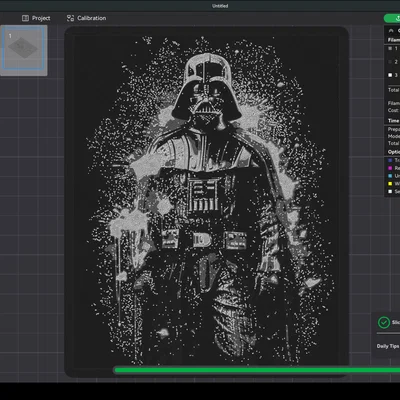Collapse the color scheme panel with the chevron
Image resolution: width=400 pixels, height=400 pixels.
391,30
